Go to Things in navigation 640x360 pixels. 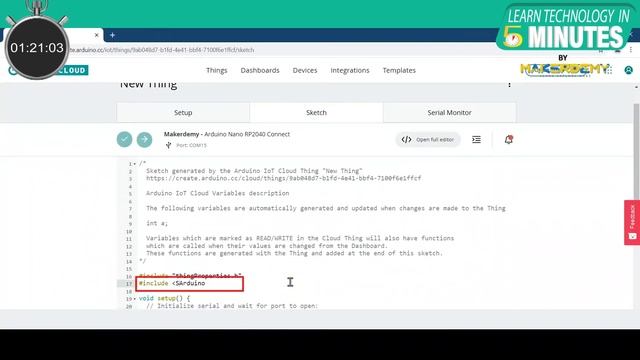(217, 70)
